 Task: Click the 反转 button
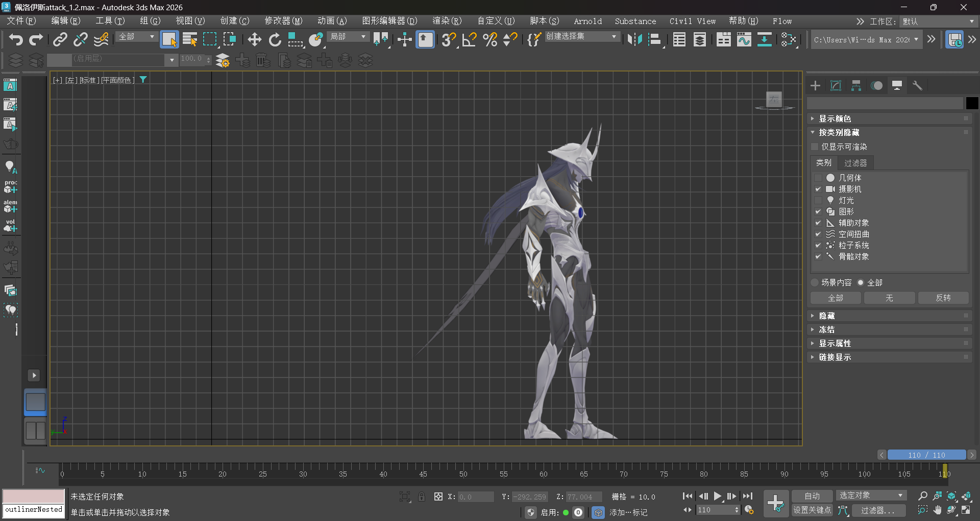coord(943,298)
